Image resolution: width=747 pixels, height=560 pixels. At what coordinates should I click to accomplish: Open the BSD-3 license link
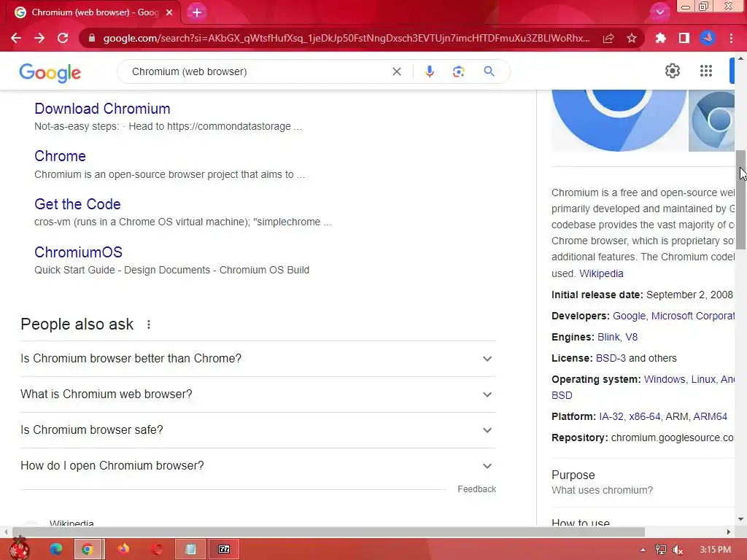pos(611,358)
